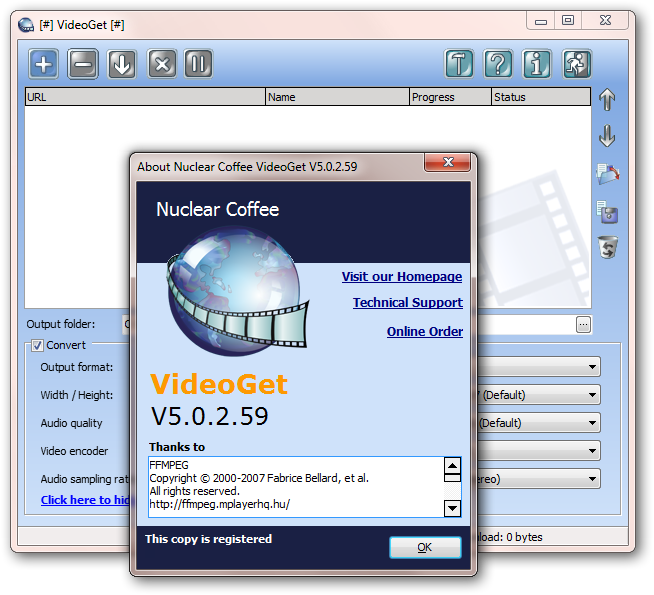The width and height of the screenshot is (654, 595).
Task: Click the OK button in the About dialog
Action: pyautogui.click(x=425, y=547)
